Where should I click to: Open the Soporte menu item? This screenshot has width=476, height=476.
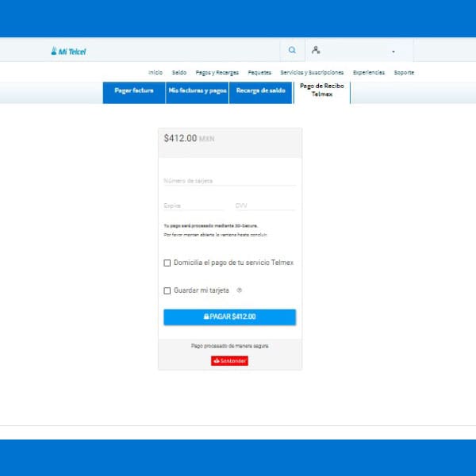pyautogui.click(x=404, y=72)
